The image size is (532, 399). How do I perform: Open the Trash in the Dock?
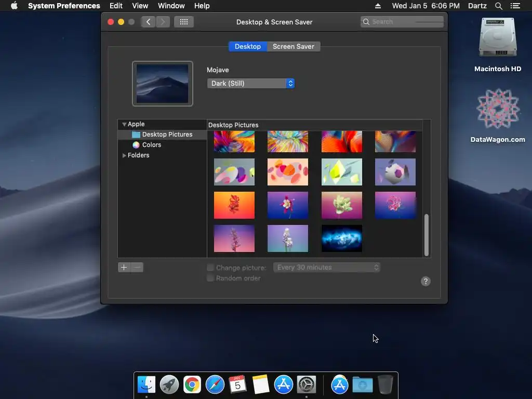[385, 384]
